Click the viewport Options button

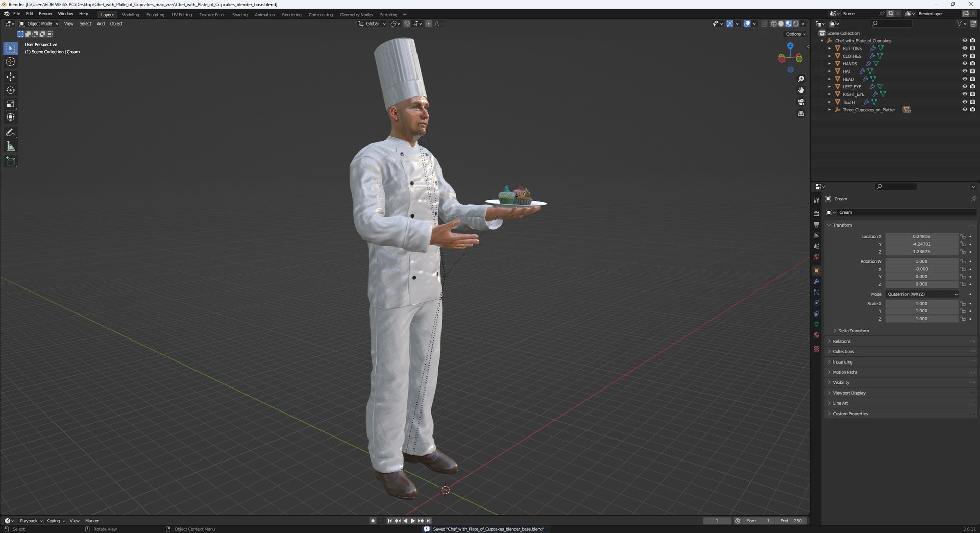[795, 34]
